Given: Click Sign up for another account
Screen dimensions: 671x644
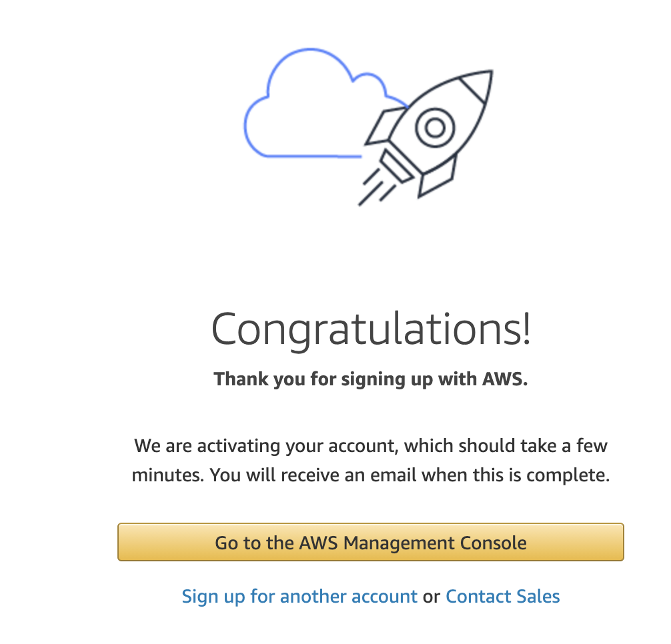Looking at the screenshot, I should tap(299, 596).
